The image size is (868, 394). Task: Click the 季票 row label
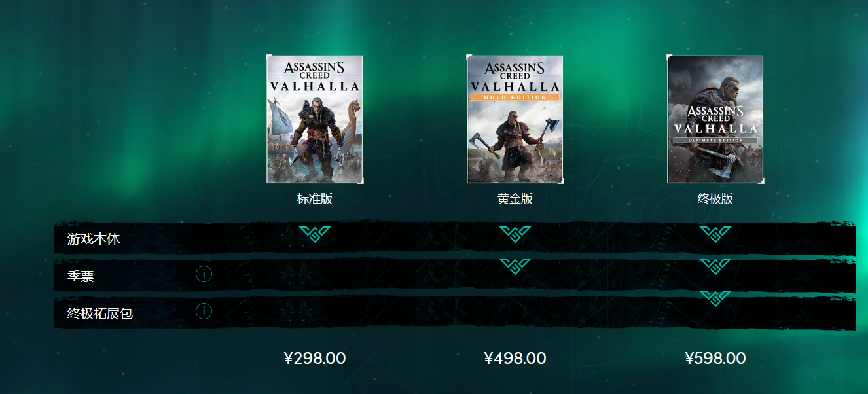coord(81,277)
